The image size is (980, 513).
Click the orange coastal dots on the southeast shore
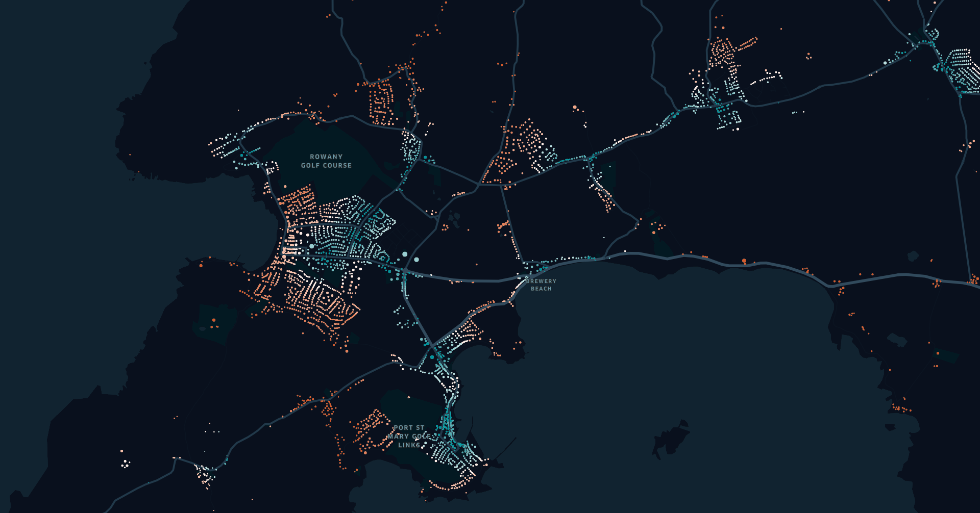pos(901,408)
